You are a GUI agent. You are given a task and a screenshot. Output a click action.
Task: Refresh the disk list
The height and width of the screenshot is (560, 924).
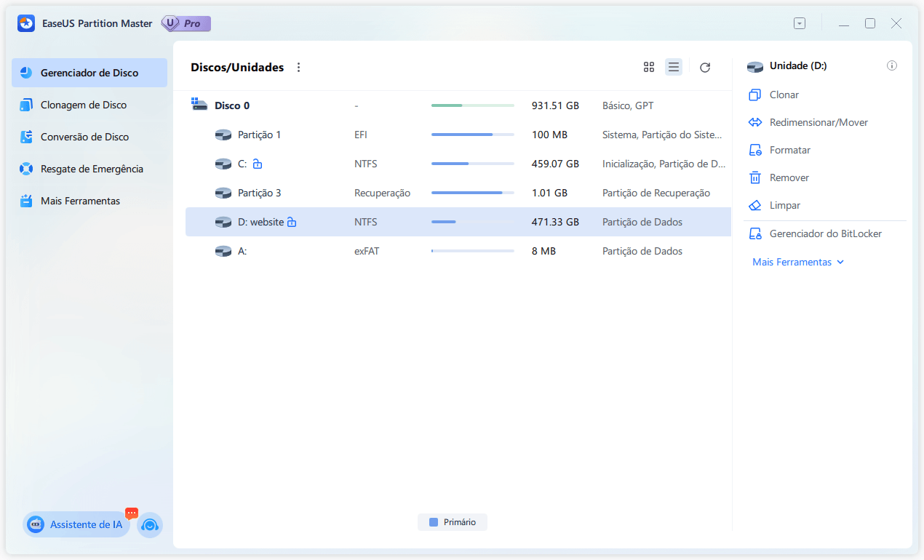(x=705, y=67)
